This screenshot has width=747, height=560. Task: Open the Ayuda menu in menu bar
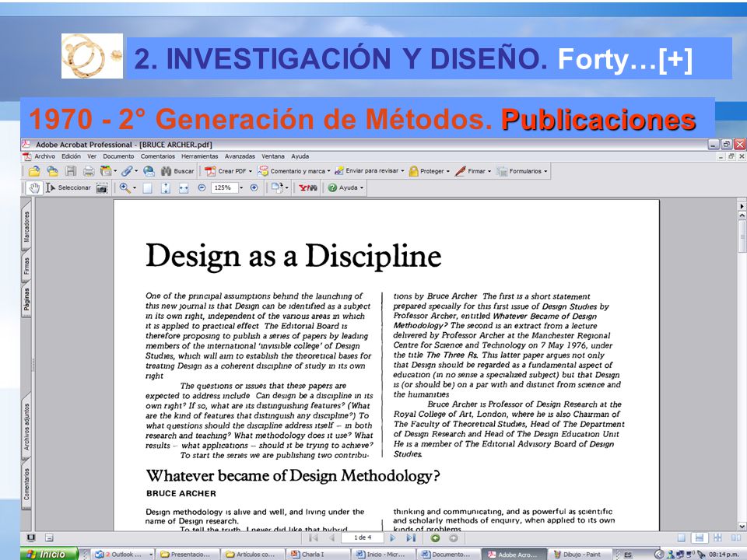(300, 156)
